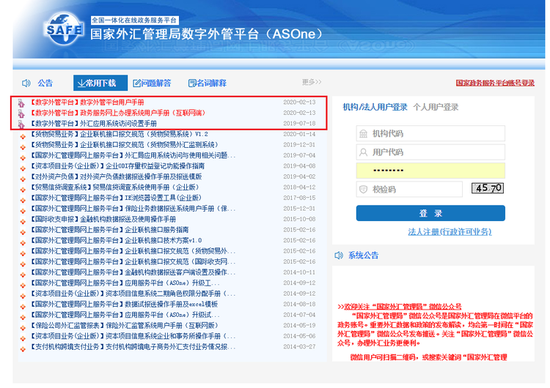Open 数字外管平台用户手册 download
This screenshot has width=550, height=388.
pyautogui.click(x=87, y=102)
